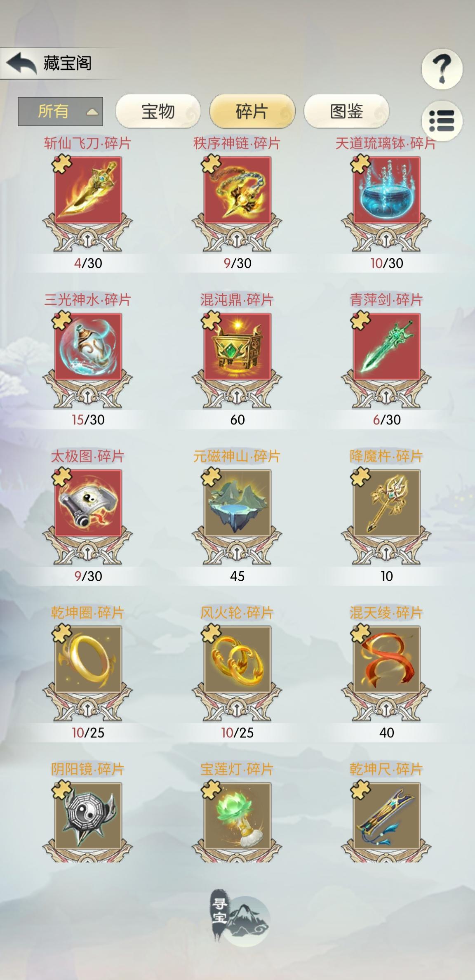Switch to the 图鉴 tab
This screenshot has height=980, width=475.
click(x=346, y=111)
